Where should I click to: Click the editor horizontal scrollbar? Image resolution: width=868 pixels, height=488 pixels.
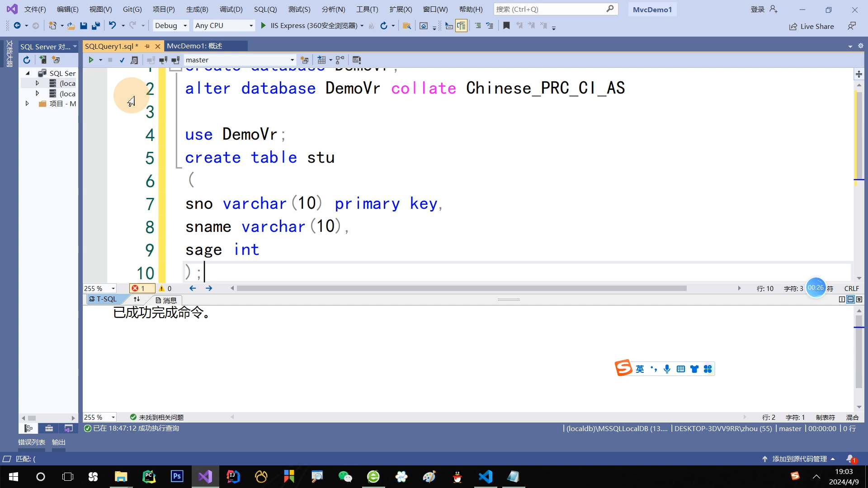tap(461, 288)
